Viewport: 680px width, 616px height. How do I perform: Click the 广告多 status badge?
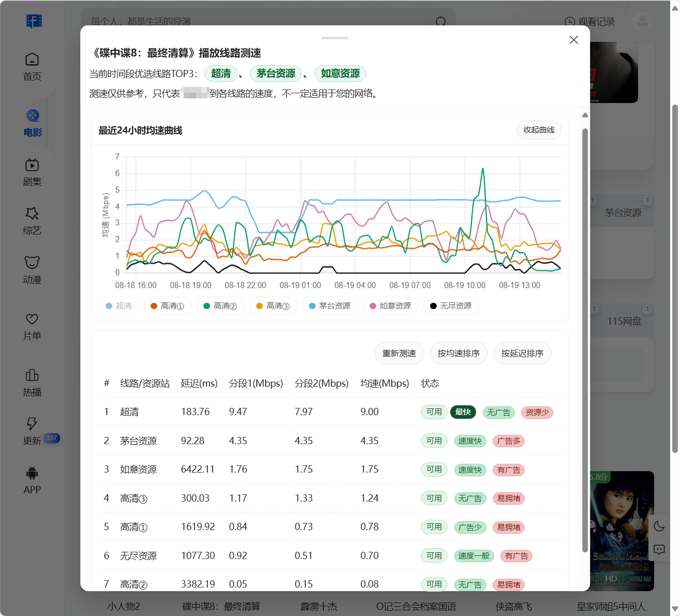click(x=509, y=441)
